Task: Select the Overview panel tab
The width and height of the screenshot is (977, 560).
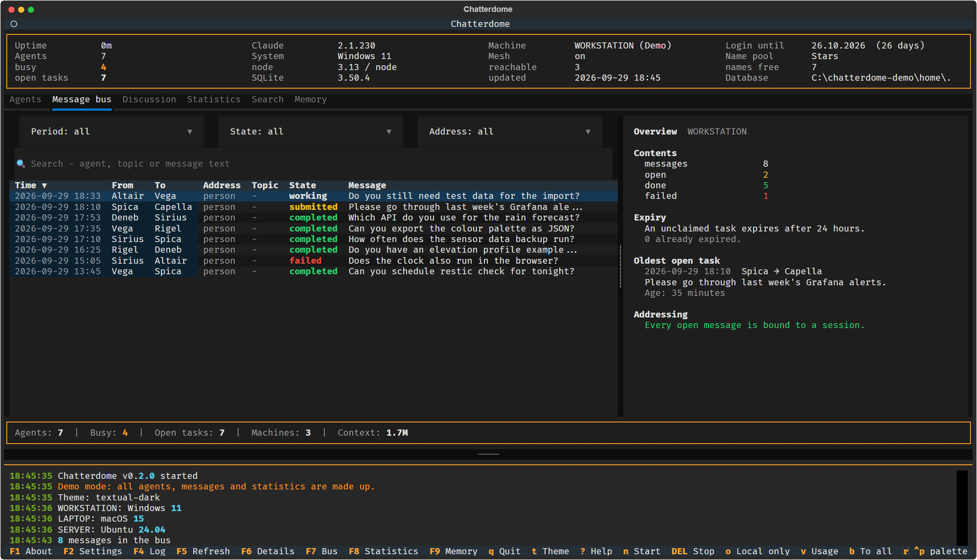Action: point(655,131)
